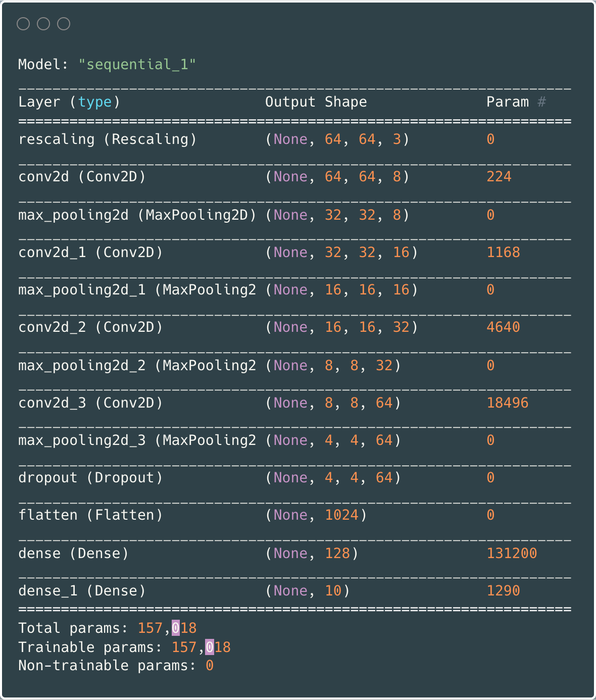Click the conv2d (Conv2D) layer name

[82, 177]
